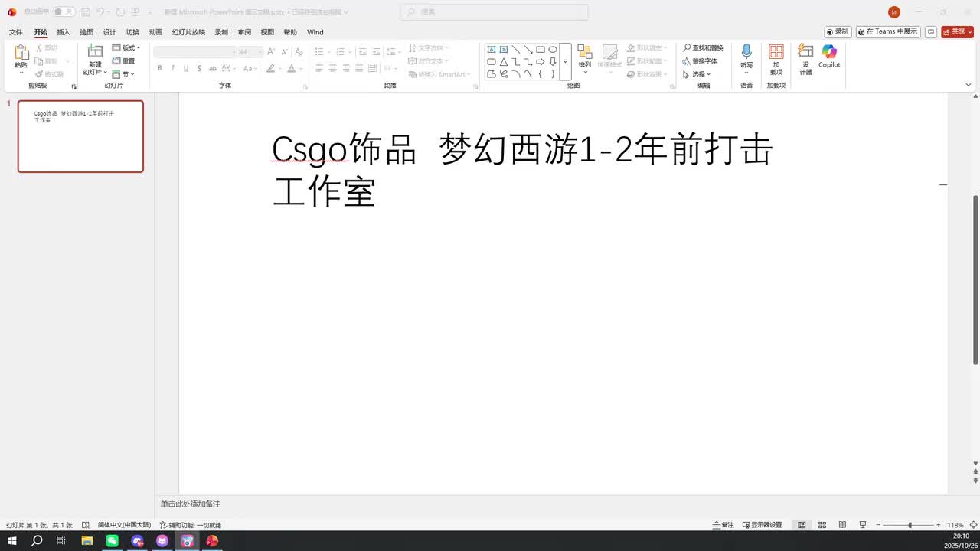Open File Explorer from the taskbar
The image size is (980, 551).
point(87,540)
